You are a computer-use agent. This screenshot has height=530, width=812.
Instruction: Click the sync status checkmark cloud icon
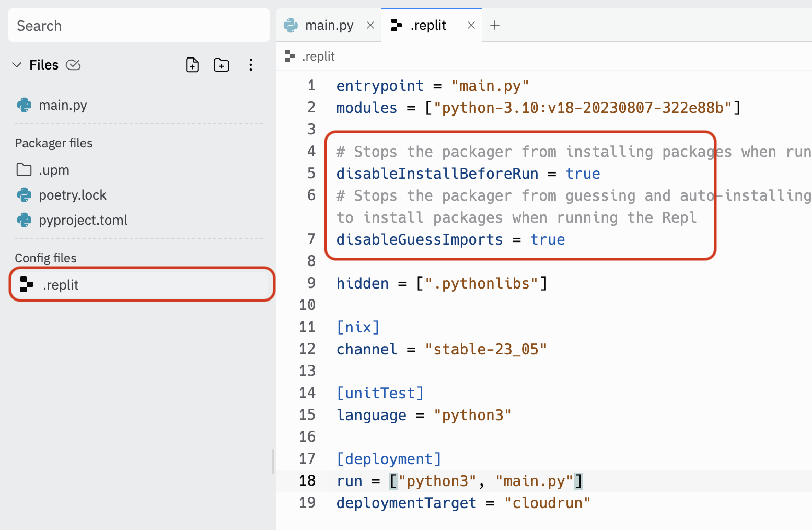point(73,65)
